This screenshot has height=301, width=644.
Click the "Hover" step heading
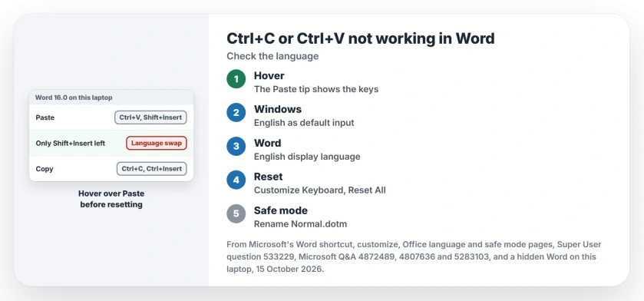[x=269, y=75]
